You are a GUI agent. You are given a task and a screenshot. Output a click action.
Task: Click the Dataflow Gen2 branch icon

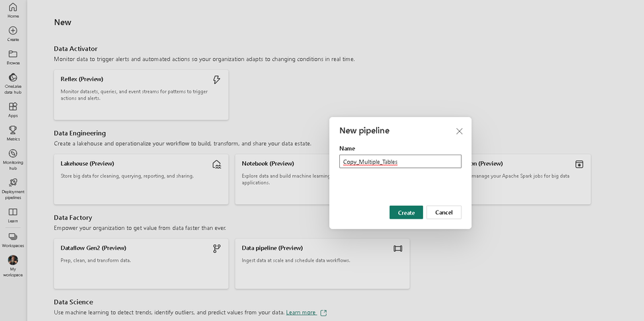pos(216,248)
